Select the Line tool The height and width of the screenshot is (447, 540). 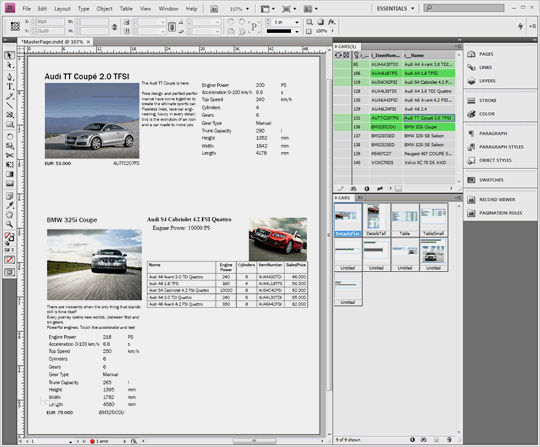[9, 105]
